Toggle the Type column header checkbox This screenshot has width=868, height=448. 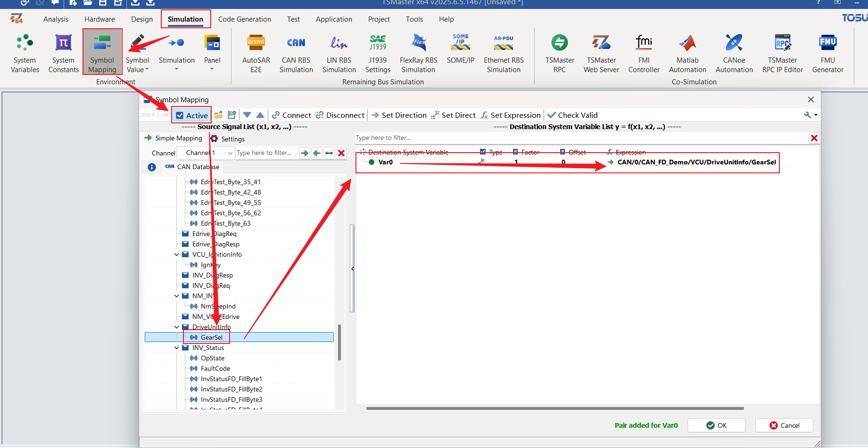tap(483, 152)
